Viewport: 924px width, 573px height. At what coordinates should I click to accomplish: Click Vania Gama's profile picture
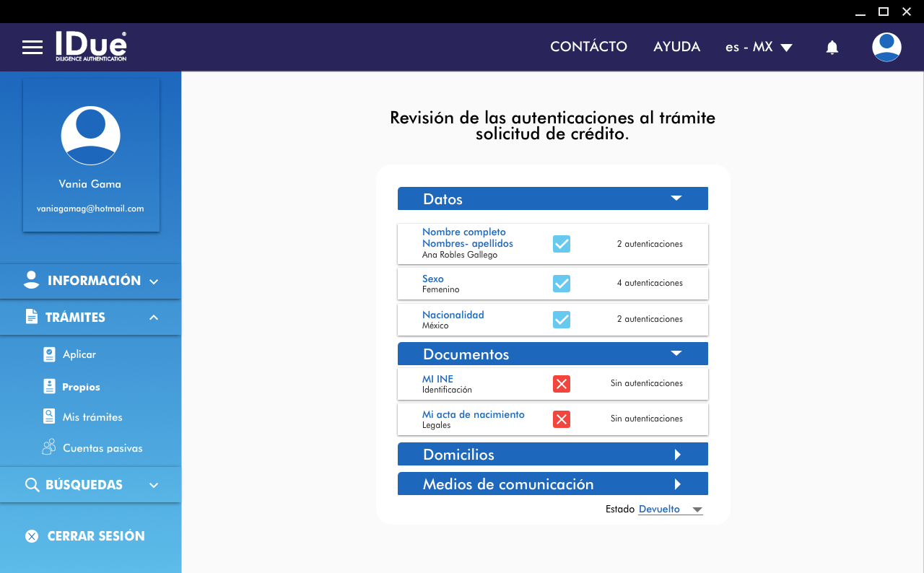(90, 136)
